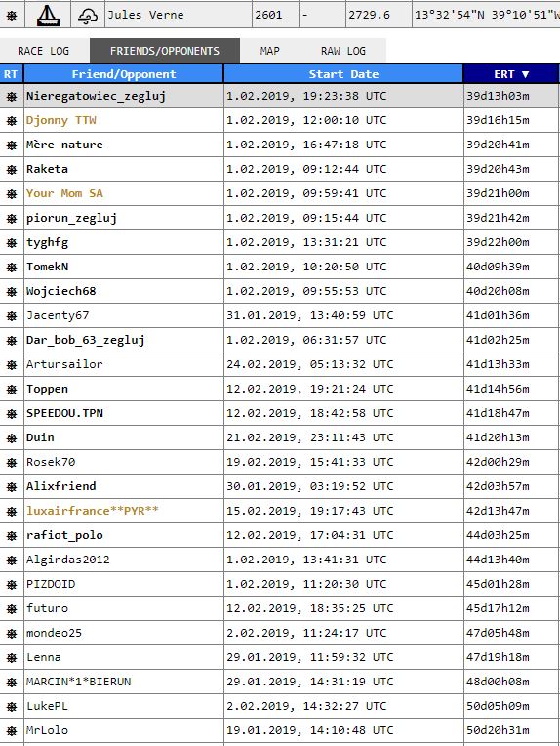Click the Alixfriend opponent name
The image size is (560, 746).
click(x=60, y=486)
